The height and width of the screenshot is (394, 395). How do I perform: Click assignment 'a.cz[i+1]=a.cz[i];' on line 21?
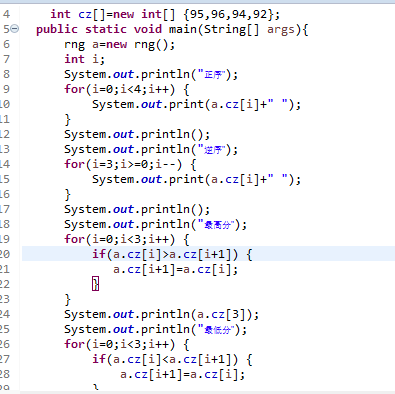tap(176, 269)
